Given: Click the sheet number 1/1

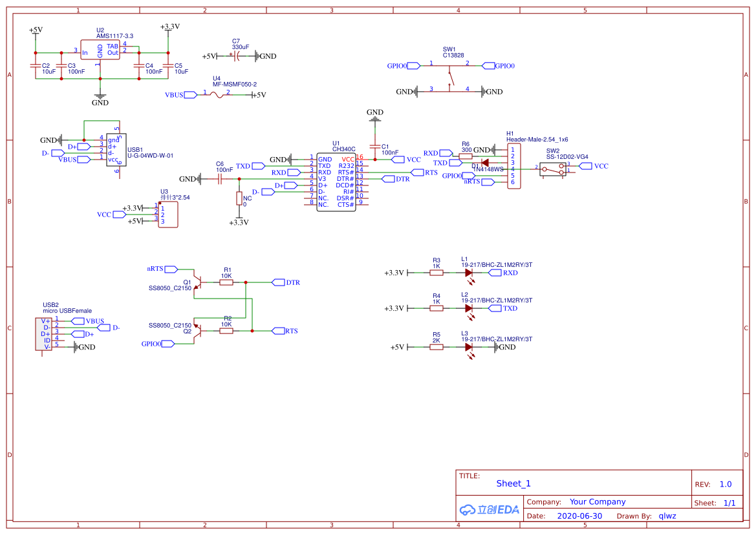Looking at the screenshot, I should [x=729, y=503].
